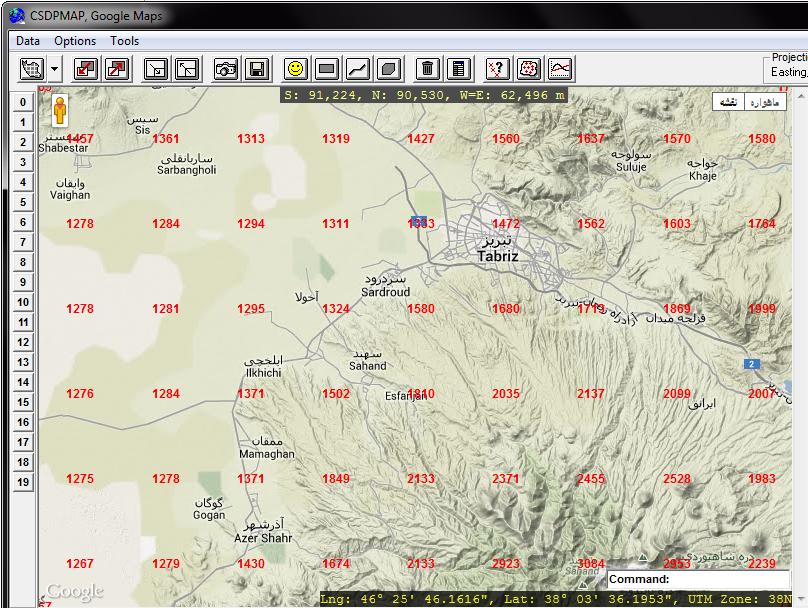Click the red down-left arrow toolbar icon
The height and width of the screenshot is (608, 808).
tap(86, 69)
